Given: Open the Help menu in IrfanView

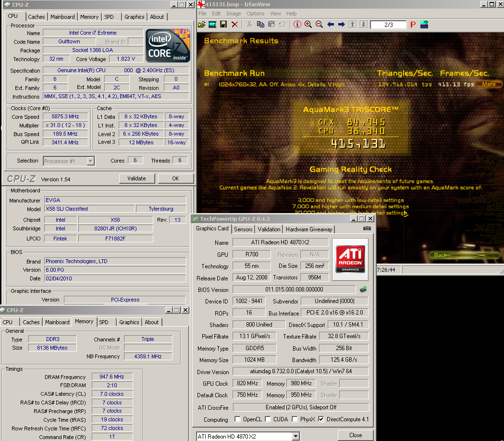Looking at the screenshot, I should point(292,13).
